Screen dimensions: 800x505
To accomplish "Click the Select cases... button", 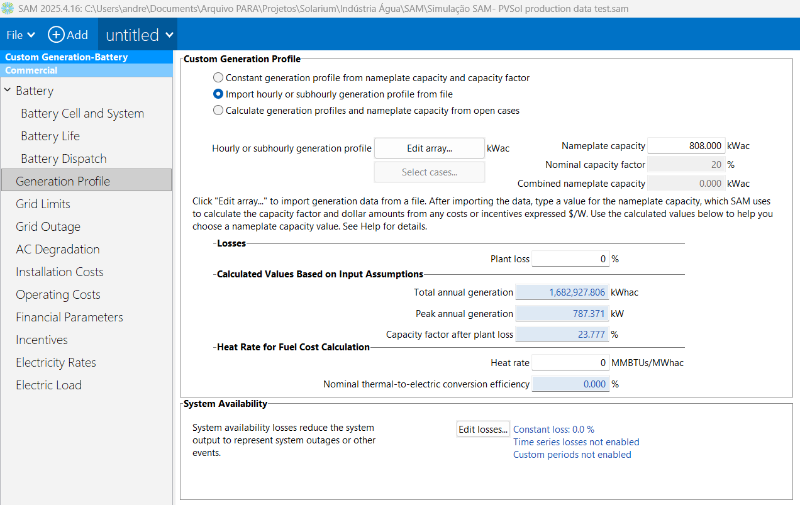I will (429, 172).
